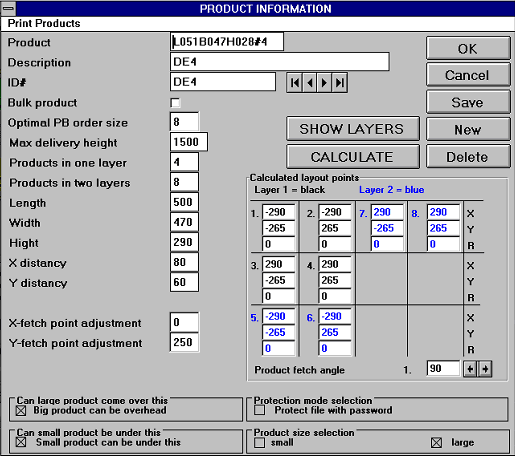Click the CALCULATE button
The width and height of the screenshot is (515, 456).
point(352,157)
